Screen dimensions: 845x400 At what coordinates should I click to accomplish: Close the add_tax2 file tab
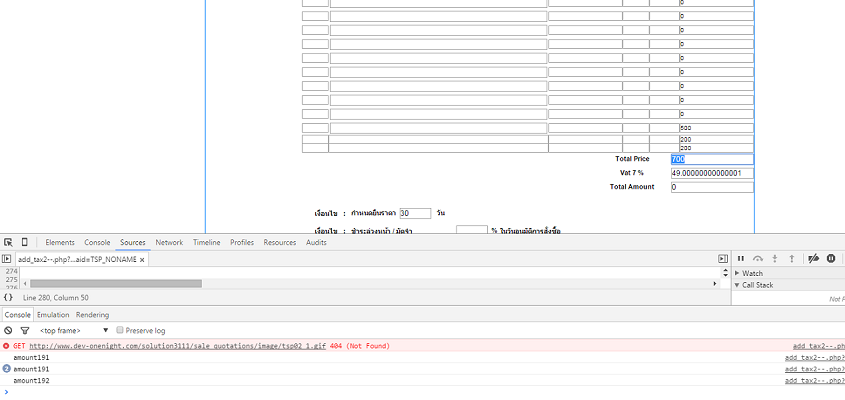[142, 260]
